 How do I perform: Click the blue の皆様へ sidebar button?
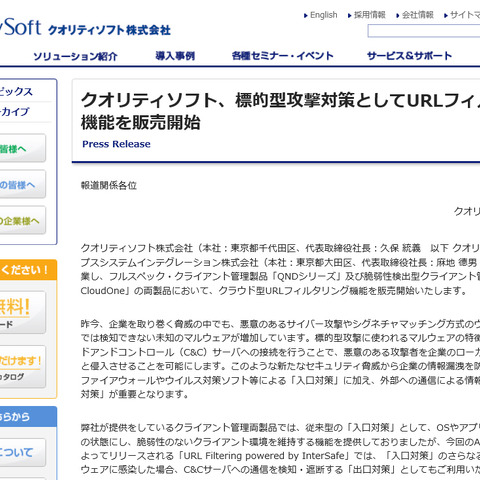(23, 184)
